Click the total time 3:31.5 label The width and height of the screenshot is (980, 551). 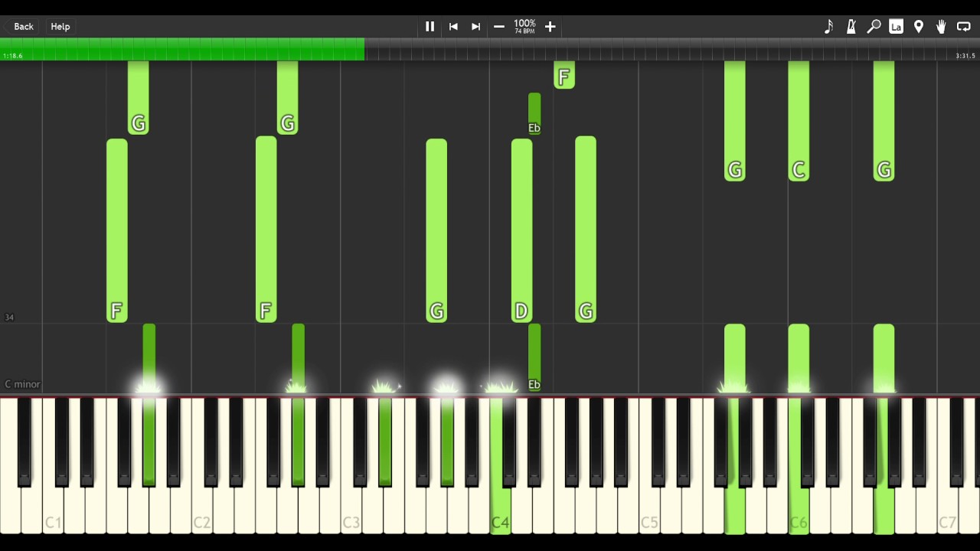point(965,56)
